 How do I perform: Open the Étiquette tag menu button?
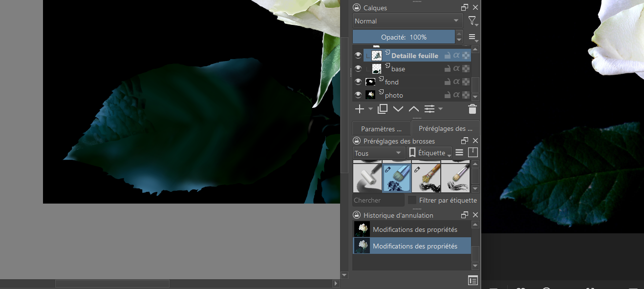coord(429,153)
